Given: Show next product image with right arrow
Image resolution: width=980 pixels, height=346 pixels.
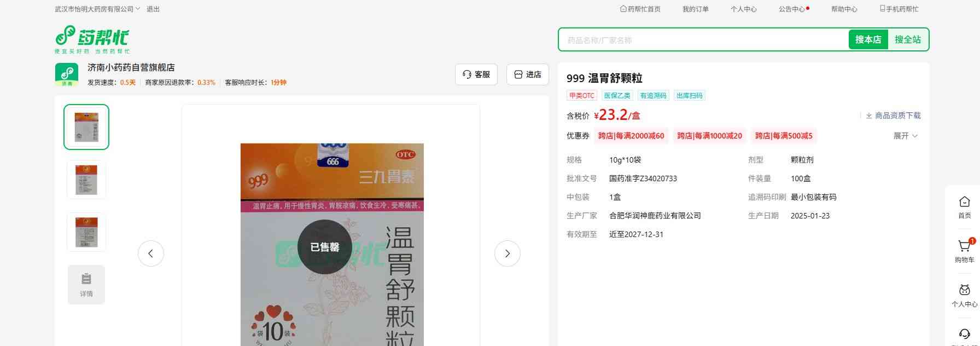Looking at the screenshot, I should [507, 253].
